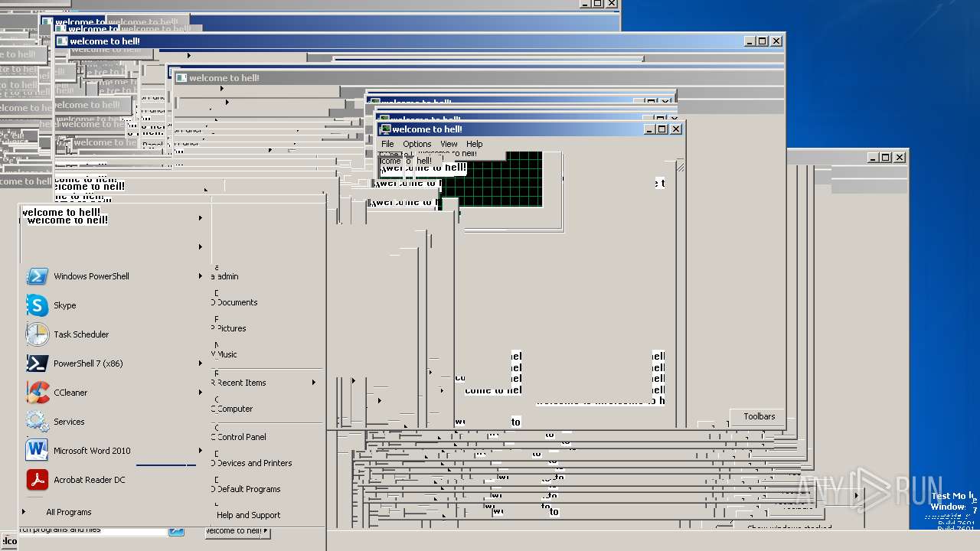Click the All Programs label
The width and height of the screenshot is (980, 551).
(x=68, y=512)
